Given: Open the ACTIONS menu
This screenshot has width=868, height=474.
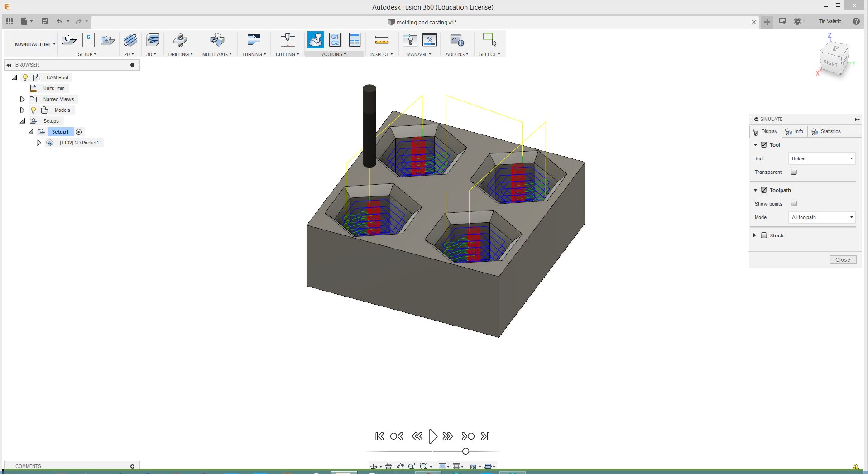Looking at the screenshot, I should (x=334, y=54).
